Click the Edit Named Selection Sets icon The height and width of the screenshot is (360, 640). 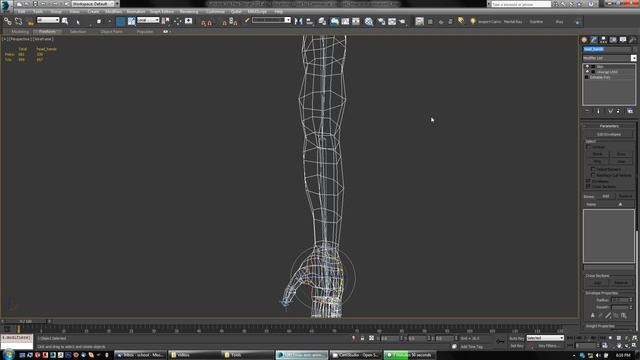click(x=247, y=21)
